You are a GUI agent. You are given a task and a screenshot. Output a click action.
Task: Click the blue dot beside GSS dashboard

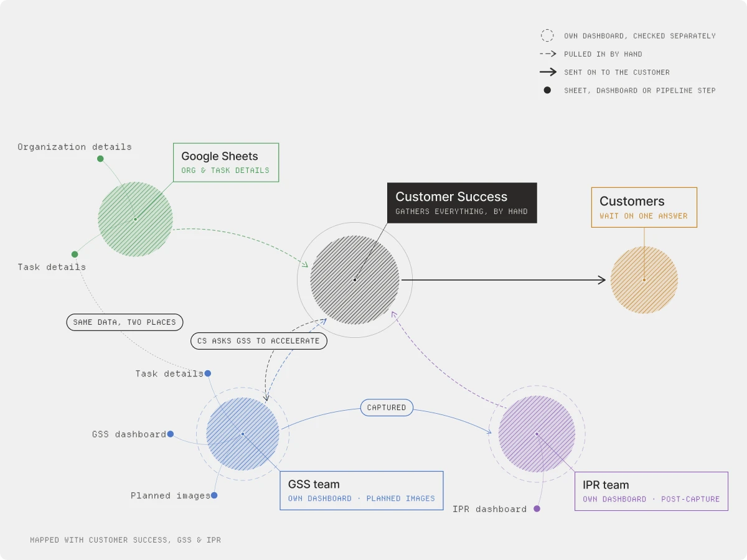point(171,434)
